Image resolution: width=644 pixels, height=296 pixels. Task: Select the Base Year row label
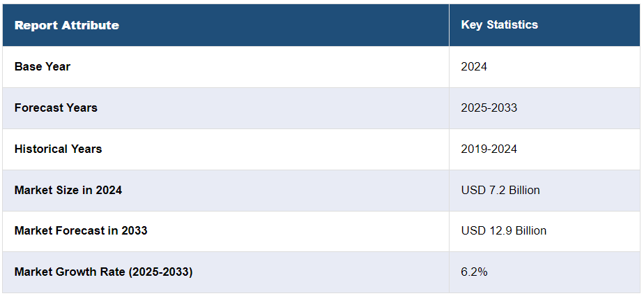click(x=43, y=66)
